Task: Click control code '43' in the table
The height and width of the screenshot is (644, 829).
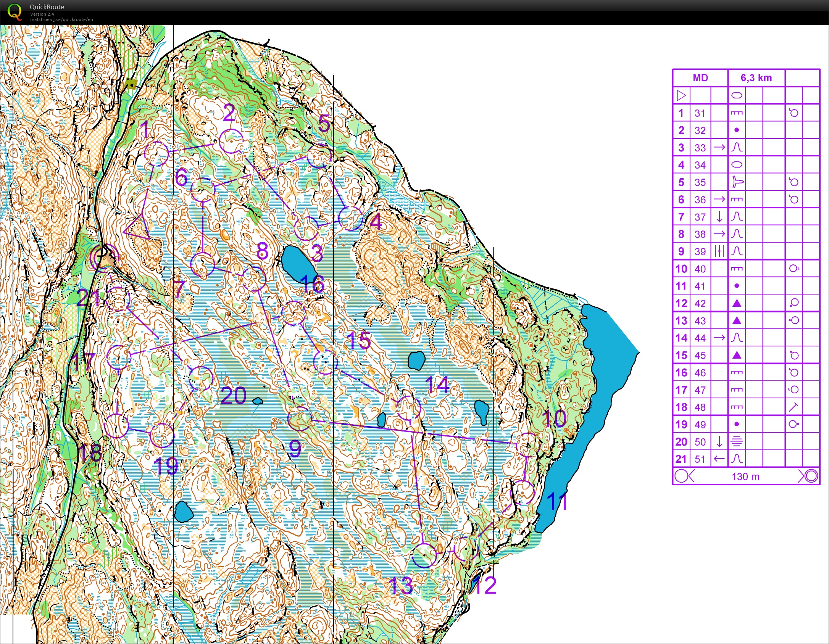Action: tap(700, 321)
